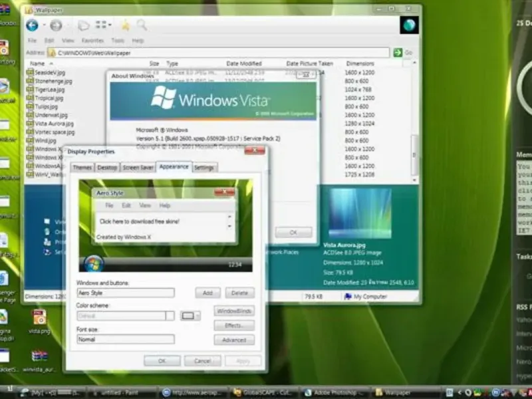
Task: Open the Font size combo box
Action: (126, 339)
